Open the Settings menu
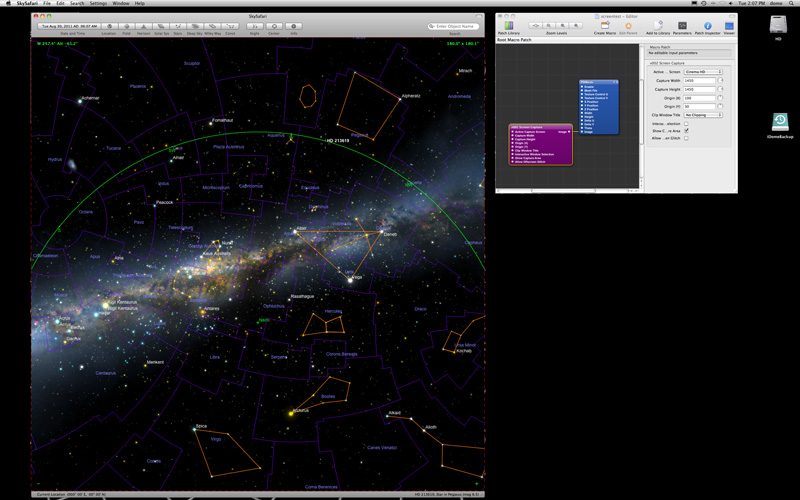The image size is (800, 500). pos(98,4)
